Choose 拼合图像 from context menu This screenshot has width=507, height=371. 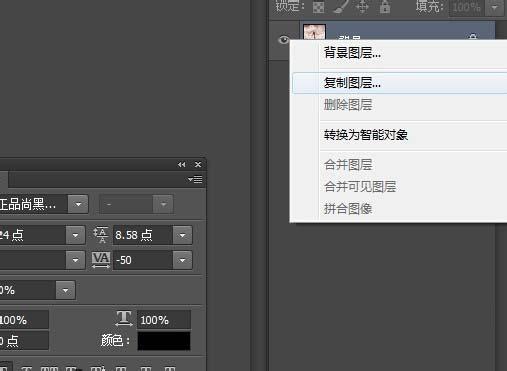point(348,209)
